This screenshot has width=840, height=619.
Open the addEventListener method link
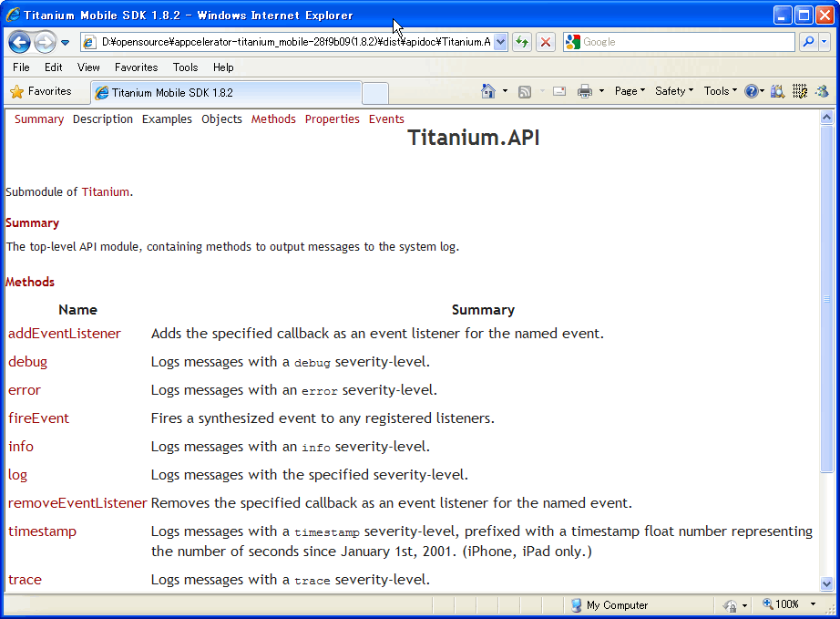coord(65,334)
